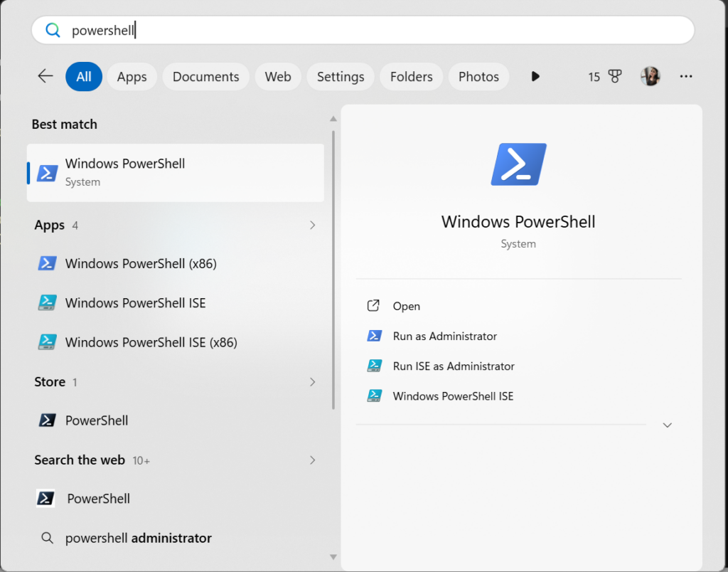Click the Windows PowerShell (x86) icon
The height and width of the screenshot is (572, 728).
coord(48,263)
